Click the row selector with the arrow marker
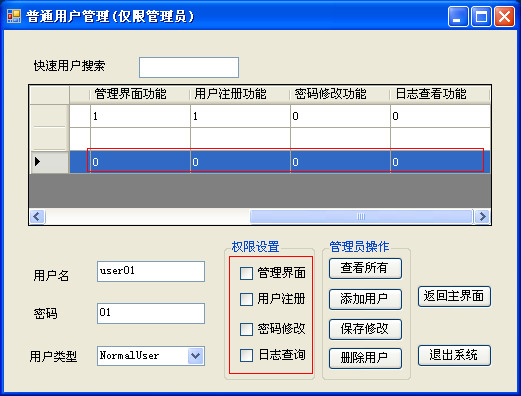 tap(49, 162)
